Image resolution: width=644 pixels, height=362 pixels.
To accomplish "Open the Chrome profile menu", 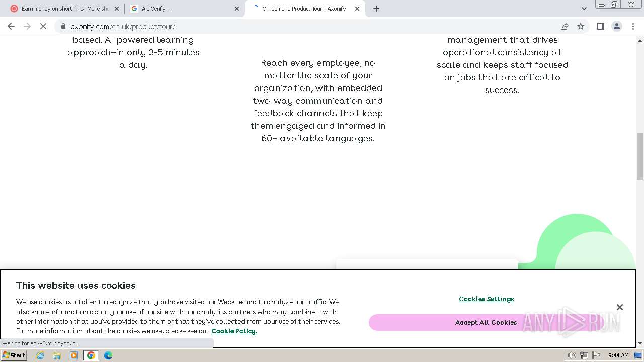I will 616,26.
